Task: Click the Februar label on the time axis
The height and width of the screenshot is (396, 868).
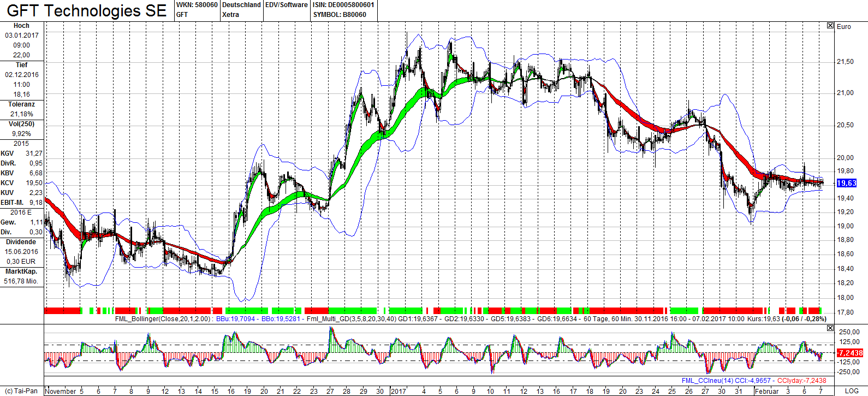Action: pos(767,391)
